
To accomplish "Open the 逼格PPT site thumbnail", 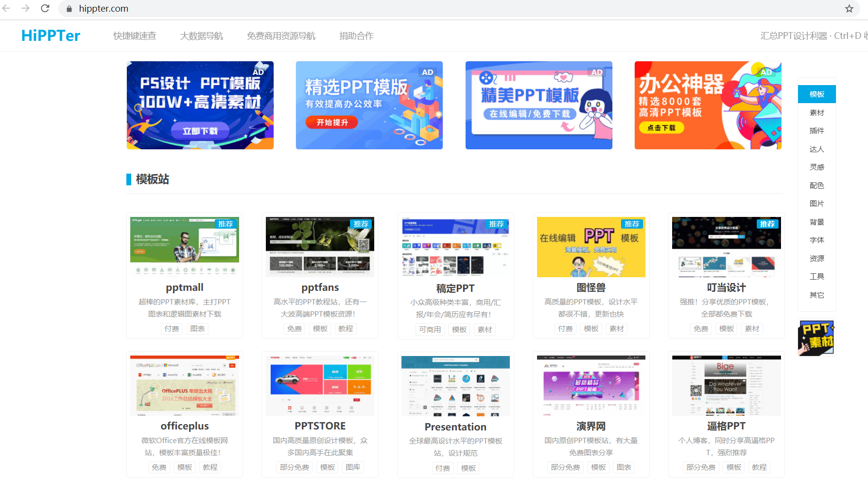I will coord(727,386).
